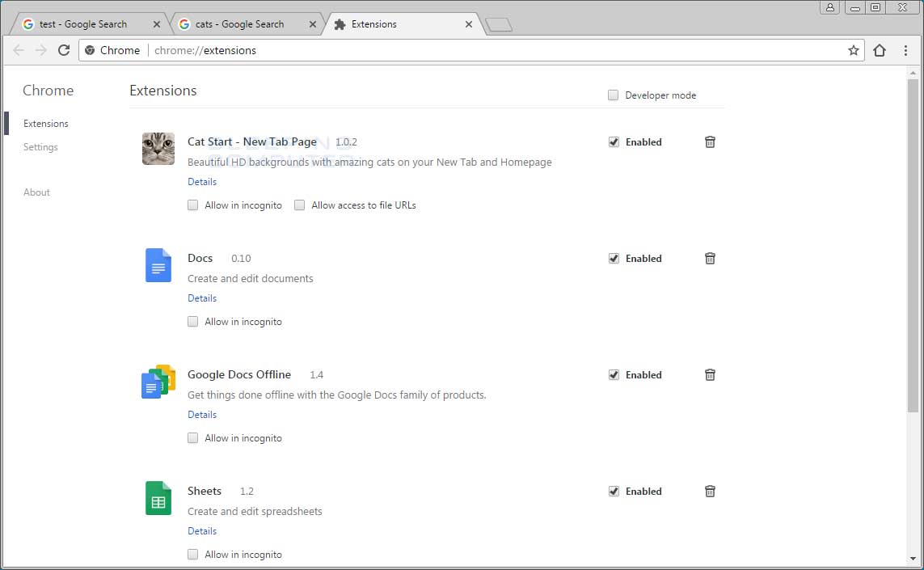Trash the Google Docs Offline extension
Image resolution: width=924 pixels, height=570 pixels.
pyautogui.click(x=710, y=375)
